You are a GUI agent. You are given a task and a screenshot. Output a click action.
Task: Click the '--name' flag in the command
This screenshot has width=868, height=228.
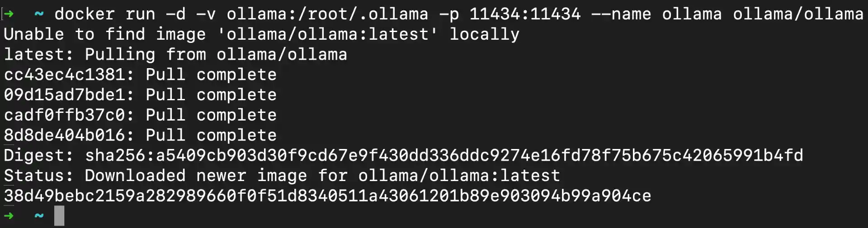click(621, 14)
